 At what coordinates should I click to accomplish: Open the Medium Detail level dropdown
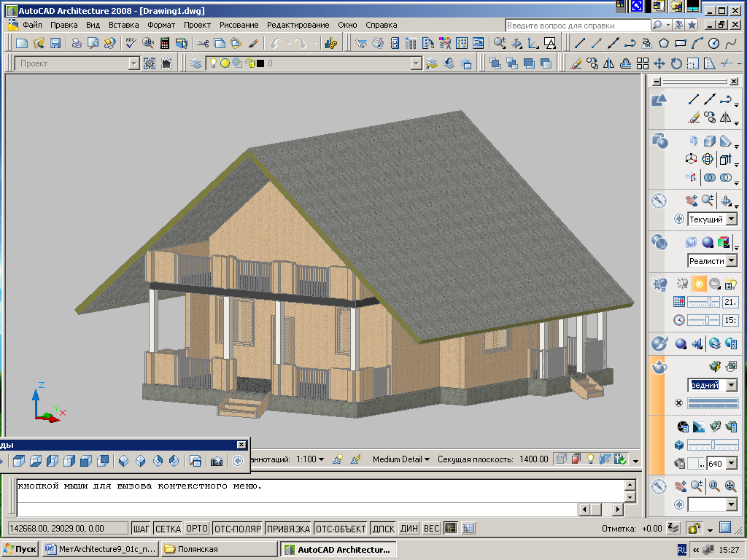(400, 460)
